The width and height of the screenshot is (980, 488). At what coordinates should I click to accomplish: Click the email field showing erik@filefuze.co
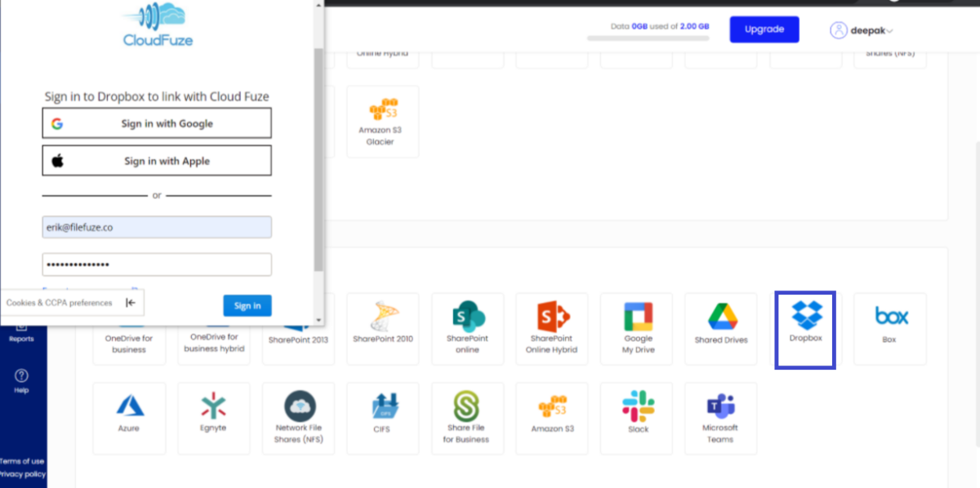(156, 227)
